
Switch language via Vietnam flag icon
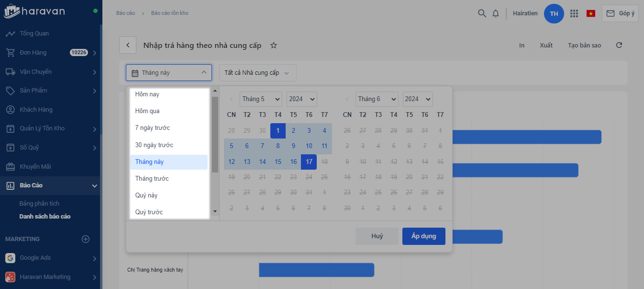tap(591, 13)
